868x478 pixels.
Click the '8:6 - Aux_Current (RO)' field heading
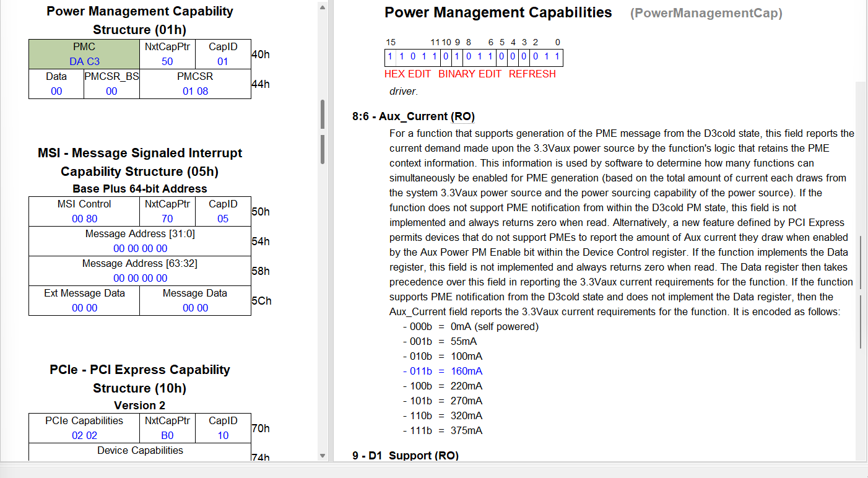tap(414, 116)
